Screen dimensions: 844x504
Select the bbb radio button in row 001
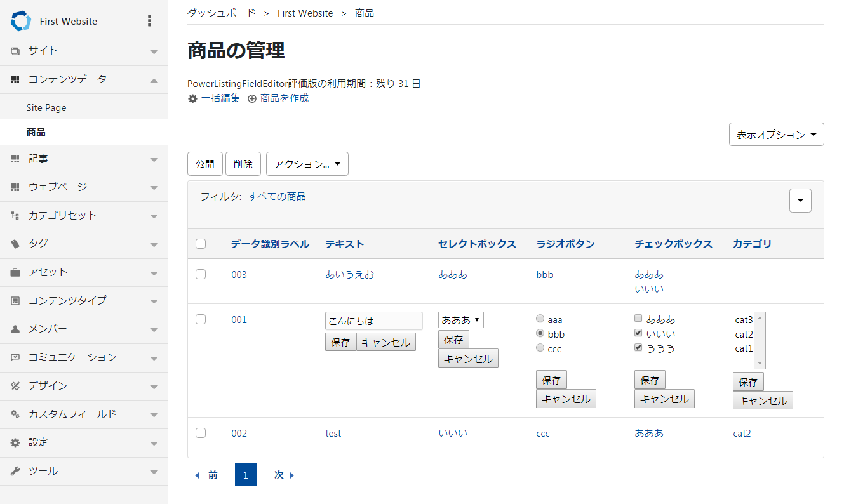click(540, 333)
